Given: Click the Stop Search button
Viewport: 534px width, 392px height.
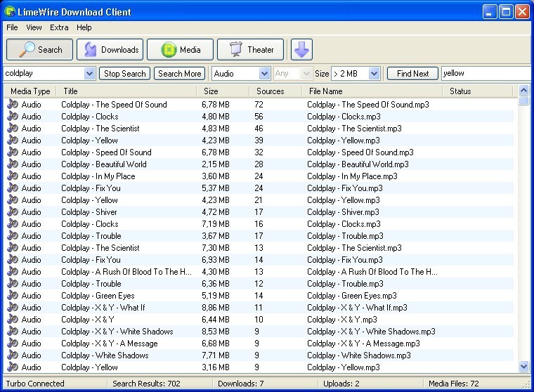Looking at the screenshot, I should tap(124, 74).
